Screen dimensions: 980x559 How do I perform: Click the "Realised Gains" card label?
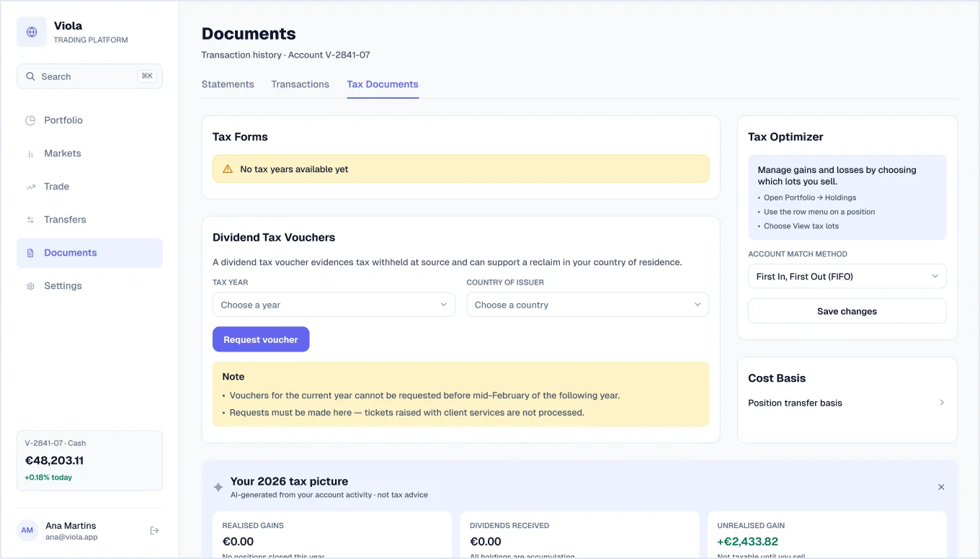click(x=253, y=526)
